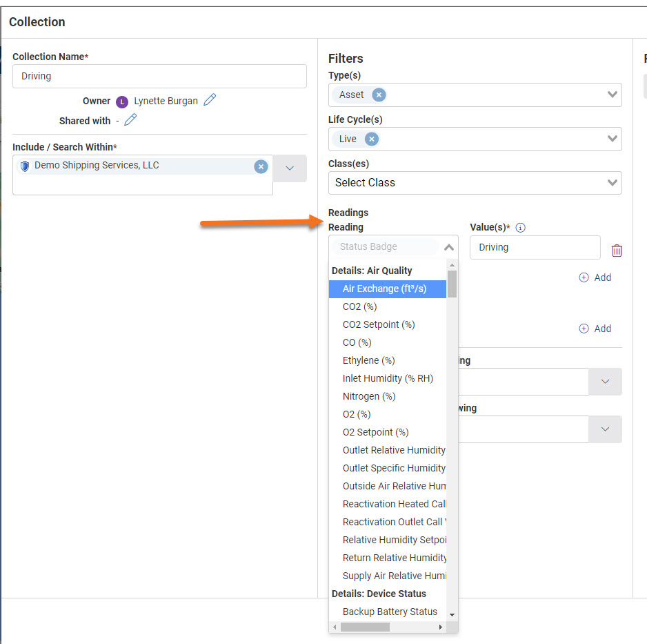Select Outlet Relative Humidity option
The width and height of the screenshot is (647, 644).
(x=388, y=450)
